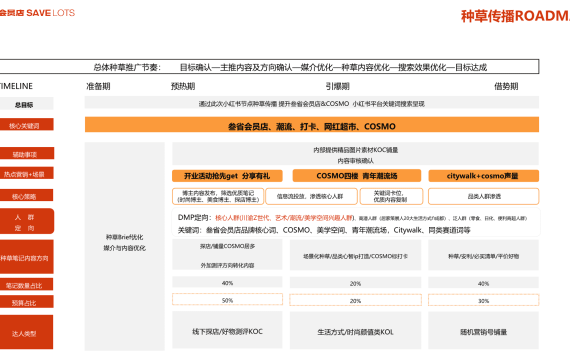Click the 'TIMELINE' heading
Screen dimensions: 570x360
[16, 86]
